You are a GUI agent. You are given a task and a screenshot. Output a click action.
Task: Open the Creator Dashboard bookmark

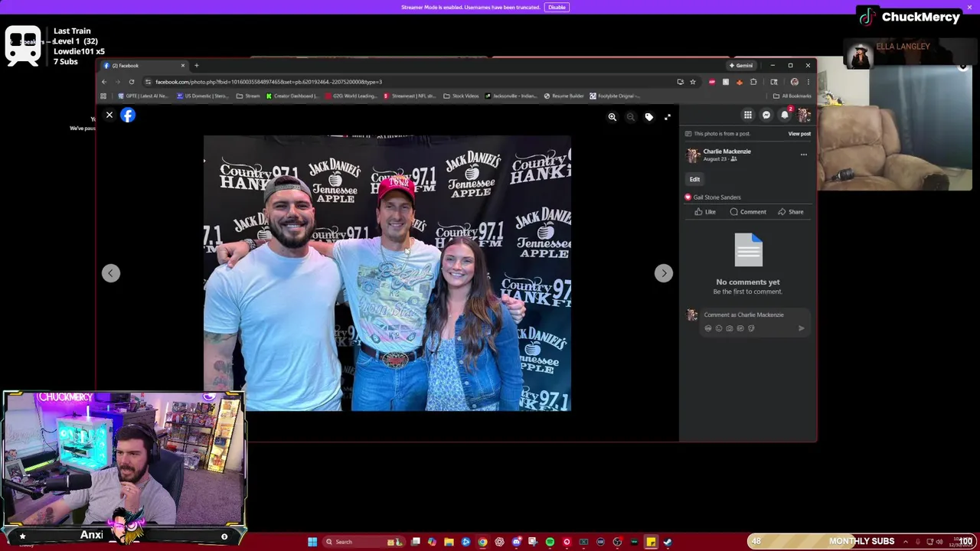point(292,96)
